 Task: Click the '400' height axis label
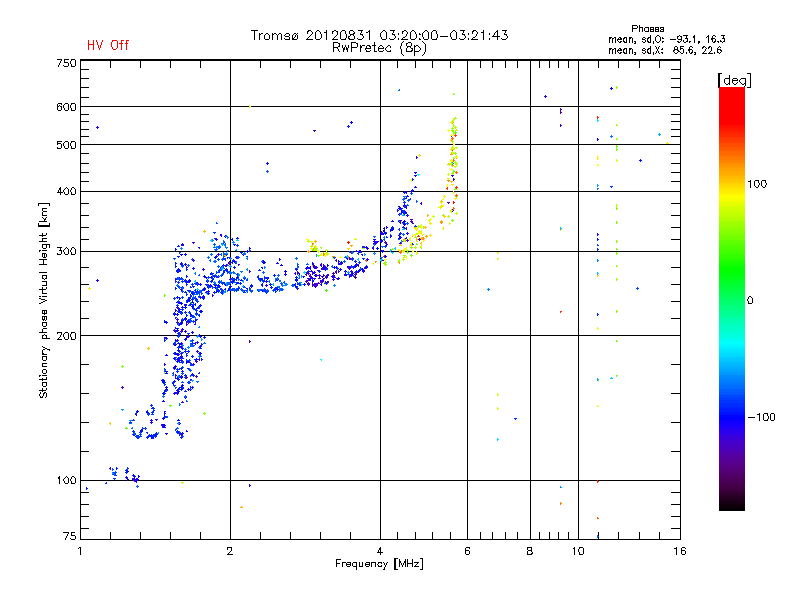[66, 191]
